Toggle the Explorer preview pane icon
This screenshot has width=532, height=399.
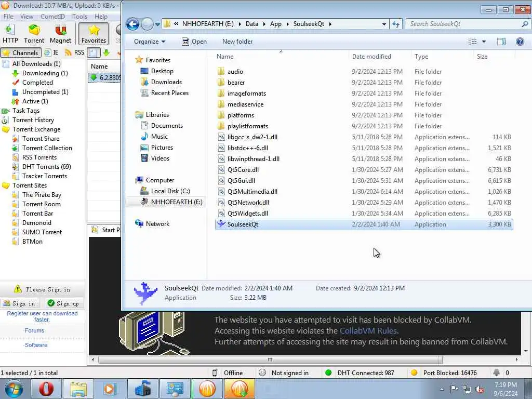click(x=501, y=42)
